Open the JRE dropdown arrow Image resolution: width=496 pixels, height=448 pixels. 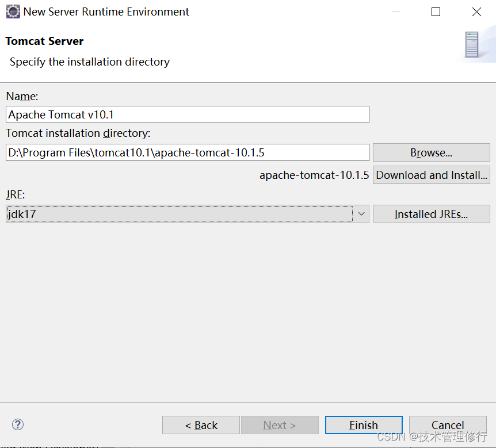point(361,214)
